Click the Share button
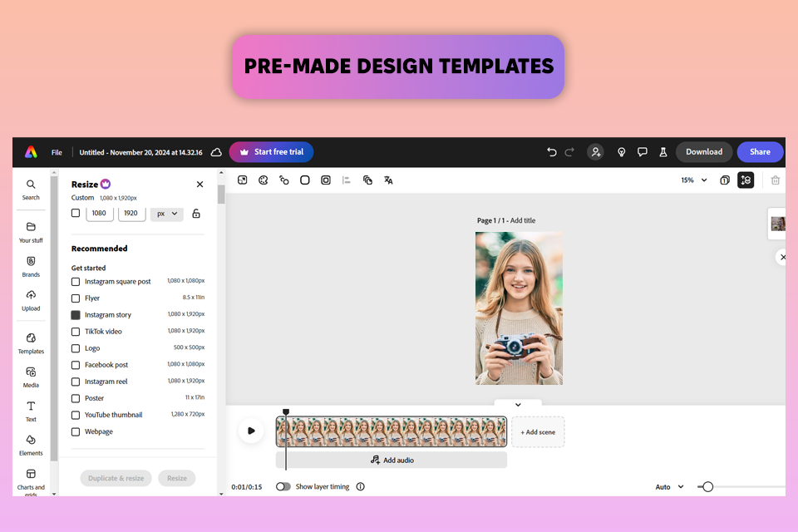 [760, 152]
